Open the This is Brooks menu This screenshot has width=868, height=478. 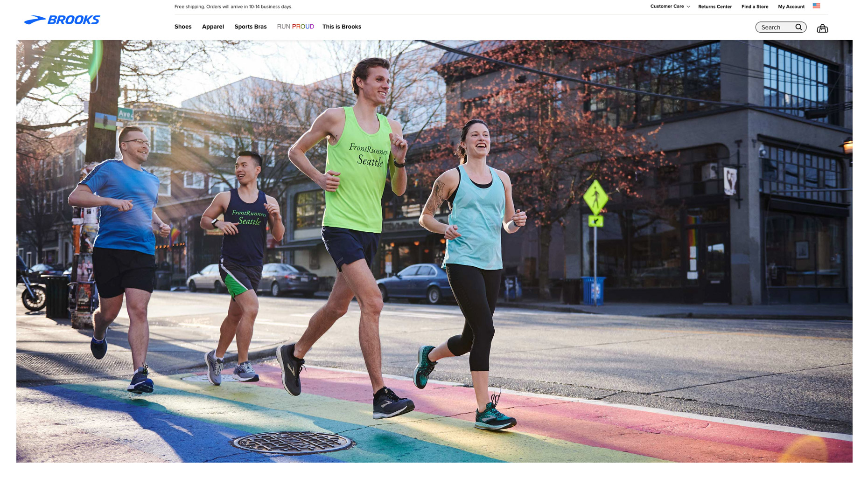pos(342,27)
